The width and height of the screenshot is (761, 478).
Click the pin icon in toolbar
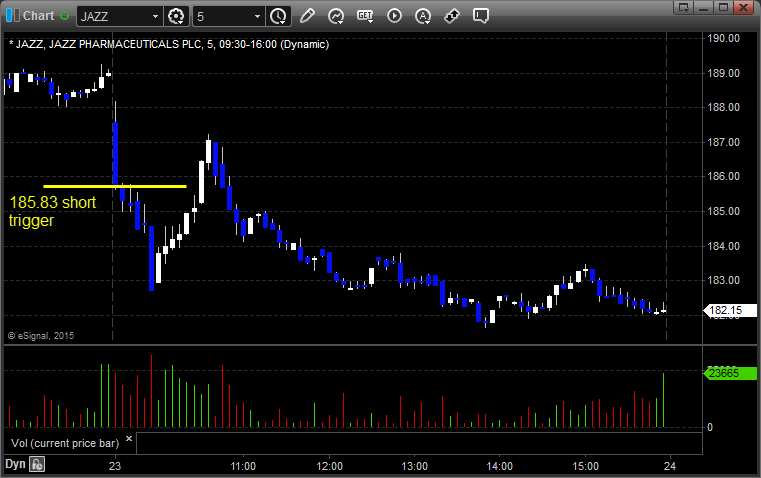[452, 16]
